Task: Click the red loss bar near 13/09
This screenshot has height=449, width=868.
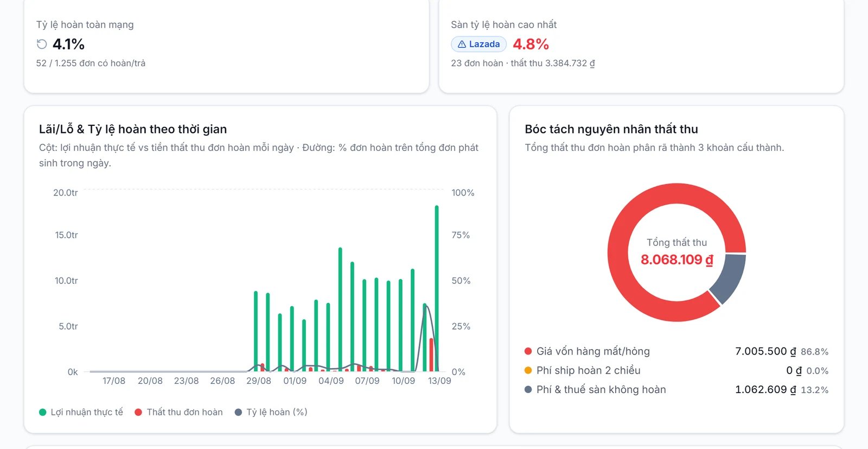Action: (x=431, y=355)
